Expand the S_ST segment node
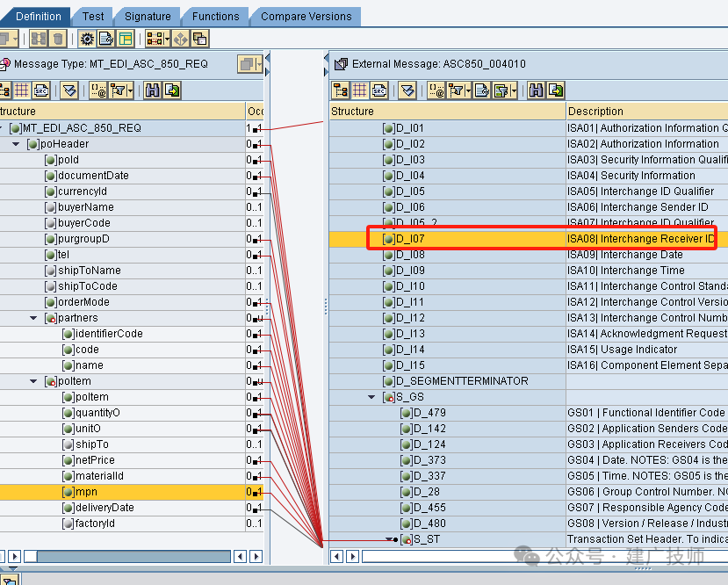 [x=390, y=539]
